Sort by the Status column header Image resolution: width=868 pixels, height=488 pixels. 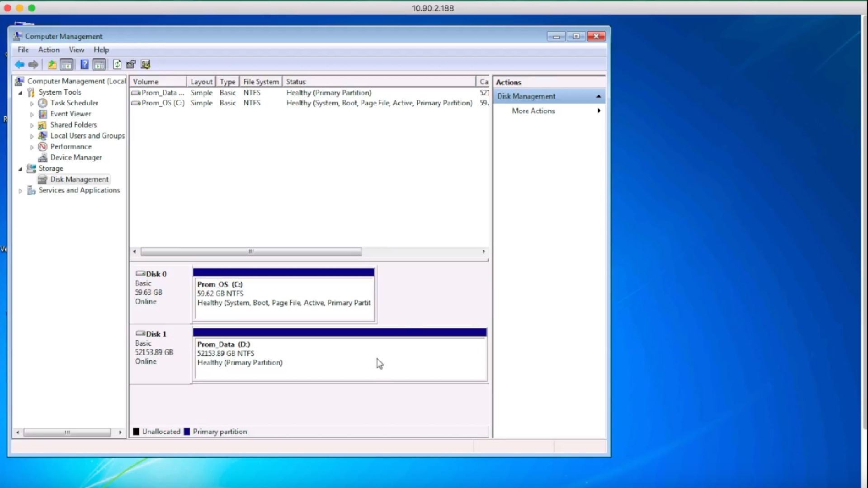(x=379, y=82)
